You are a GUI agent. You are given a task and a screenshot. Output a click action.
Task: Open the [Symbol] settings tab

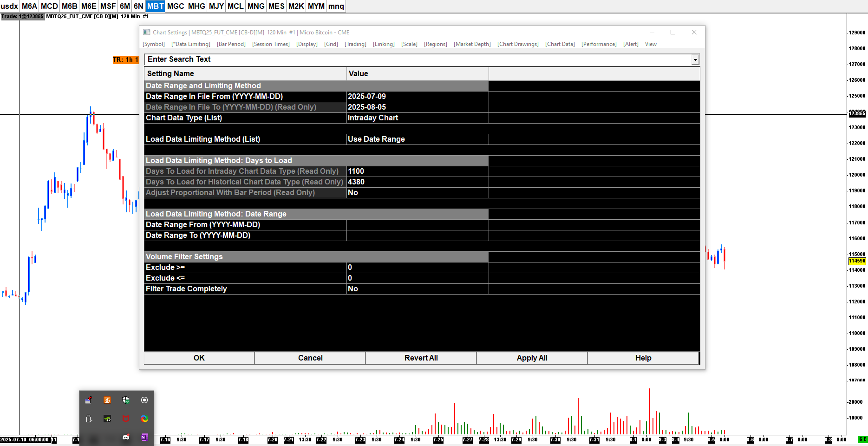(154, 44)
